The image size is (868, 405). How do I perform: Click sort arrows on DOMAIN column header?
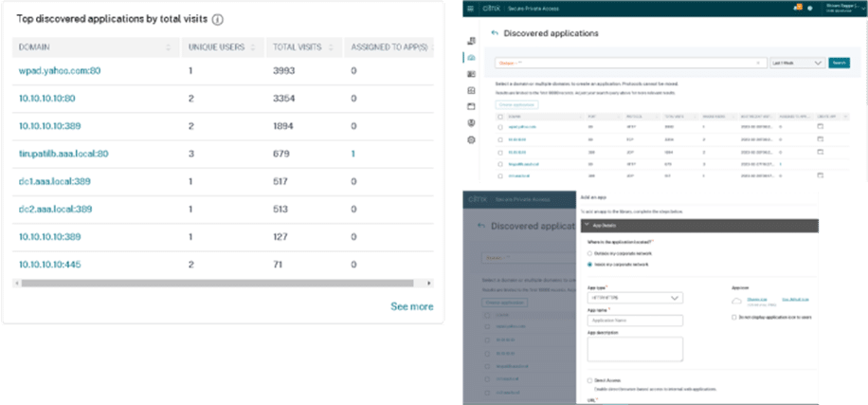click(x=169, y=47)
